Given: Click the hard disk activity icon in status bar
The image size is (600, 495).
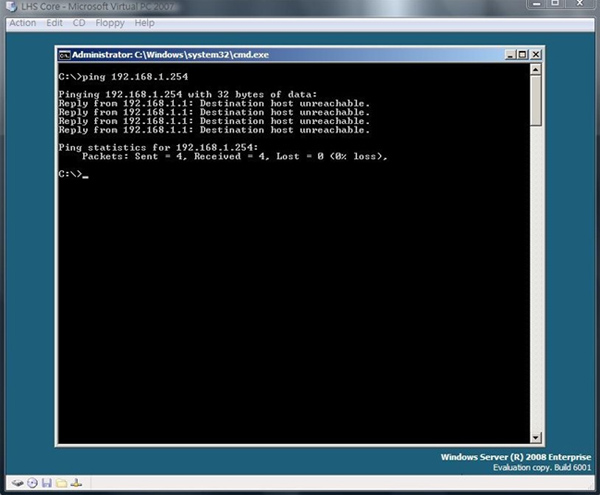Looking at the screenshot, I should pyautogui.click(x=17, y=483).
